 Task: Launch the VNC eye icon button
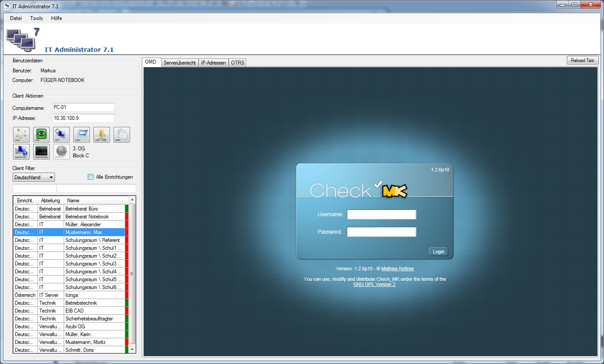(41, 135)
